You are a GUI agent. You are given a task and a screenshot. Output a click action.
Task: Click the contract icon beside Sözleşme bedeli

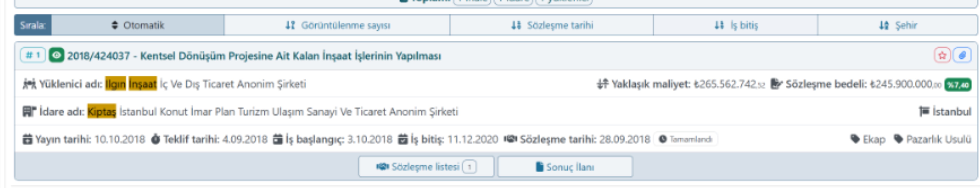click(x=776, y=83)
